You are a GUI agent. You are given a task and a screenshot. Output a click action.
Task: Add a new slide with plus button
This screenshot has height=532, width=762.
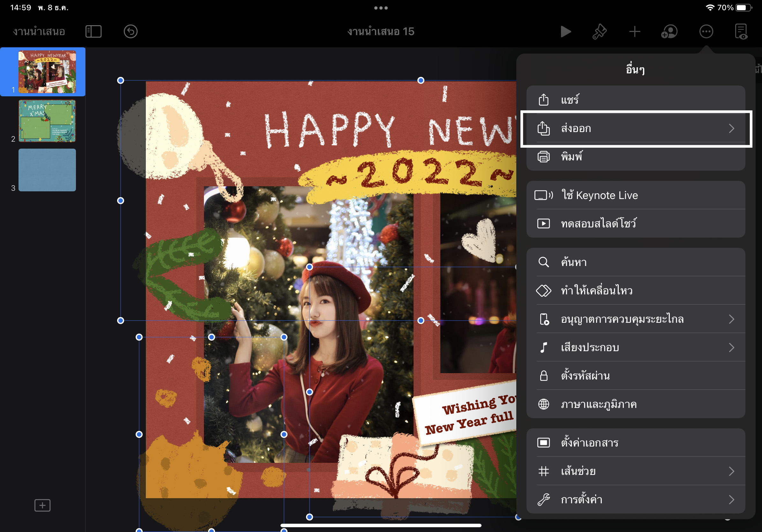click(42, 505)
